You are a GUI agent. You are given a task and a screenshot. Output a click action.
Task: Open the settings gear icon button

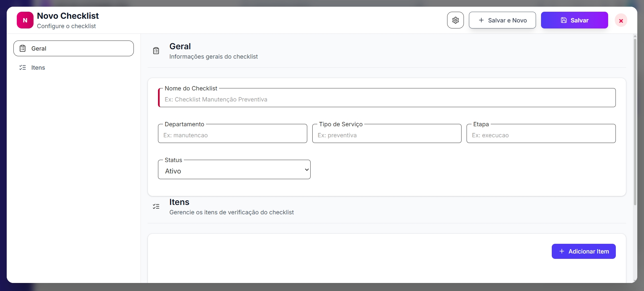455,20
